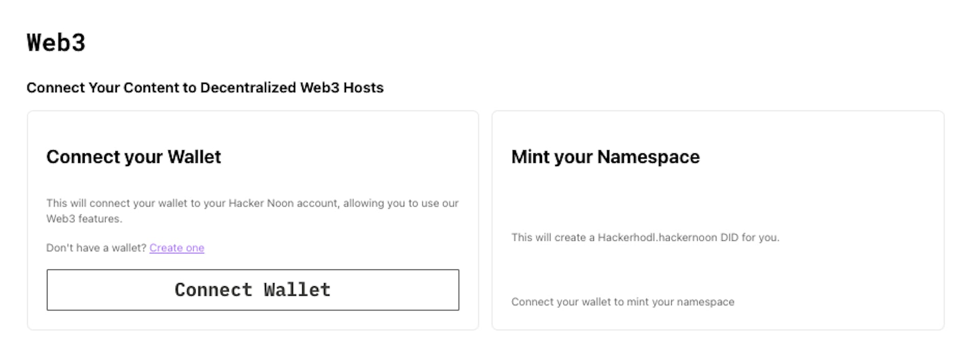
Task: Click the 'Connect Your Content to Decentralized Web3 Hosts' subheading
Action: (x=205, y=88)
